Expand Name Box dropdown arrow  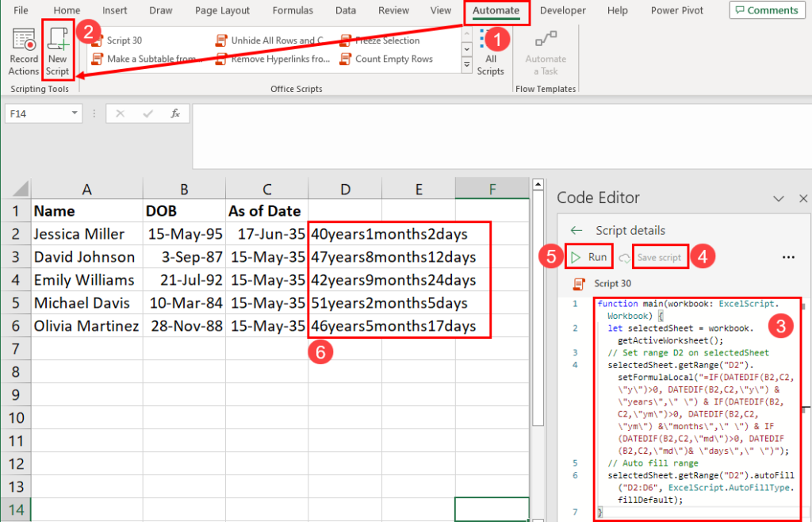click(75, 113)
